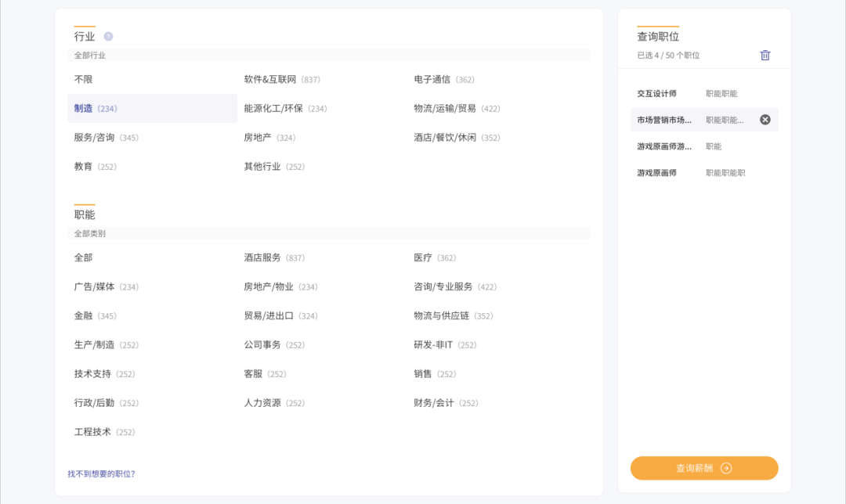Open the 找不到想要的职位? link
The height and width of the screenshot is (504, 846).
(x=101, y=473)
